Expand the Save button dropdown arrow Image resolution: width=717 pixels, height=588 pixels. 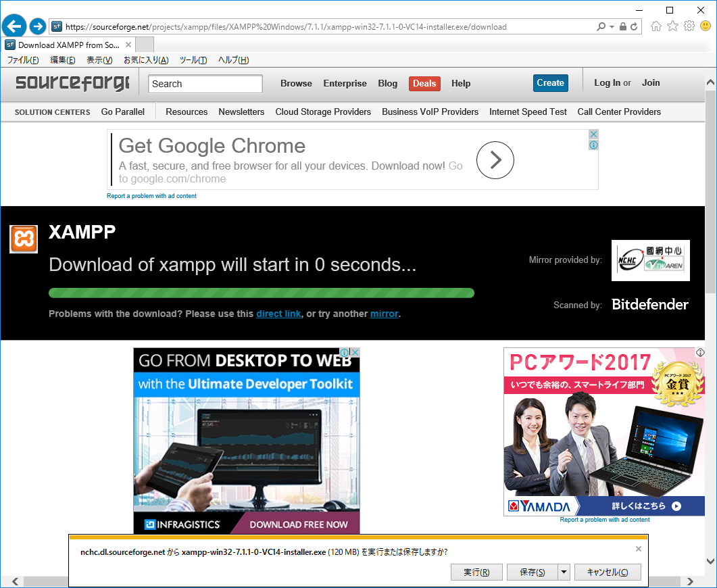click(564, 572)
